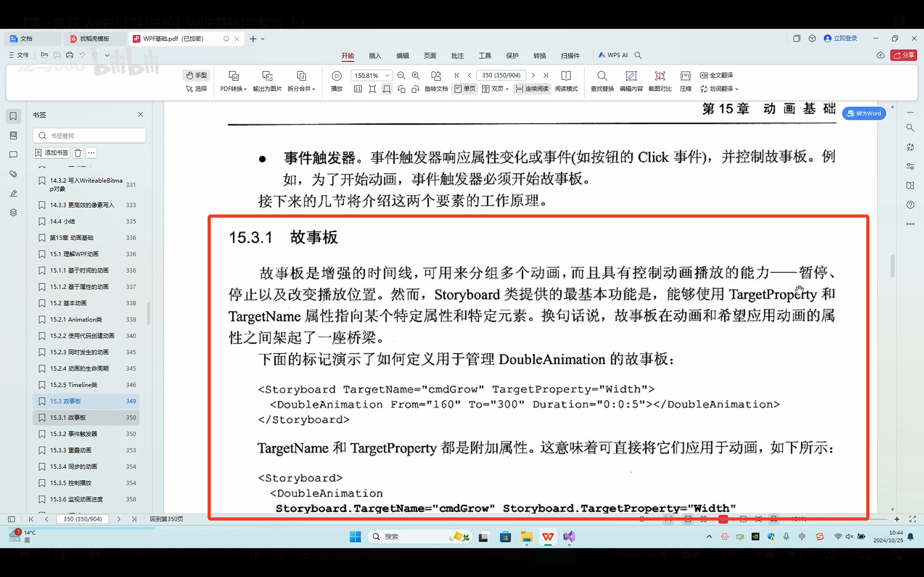Viewport: 924px width, 577px height.
Task: Click the Add Bookmark button
Action: (x=52, y=153)
